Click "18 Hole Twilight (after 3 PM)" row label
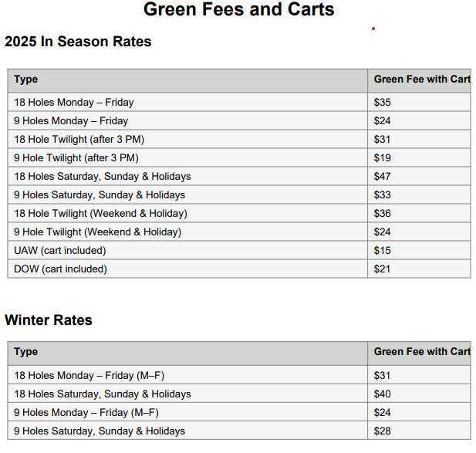Viewport: 476px width, 453px height. coord(79,140)
